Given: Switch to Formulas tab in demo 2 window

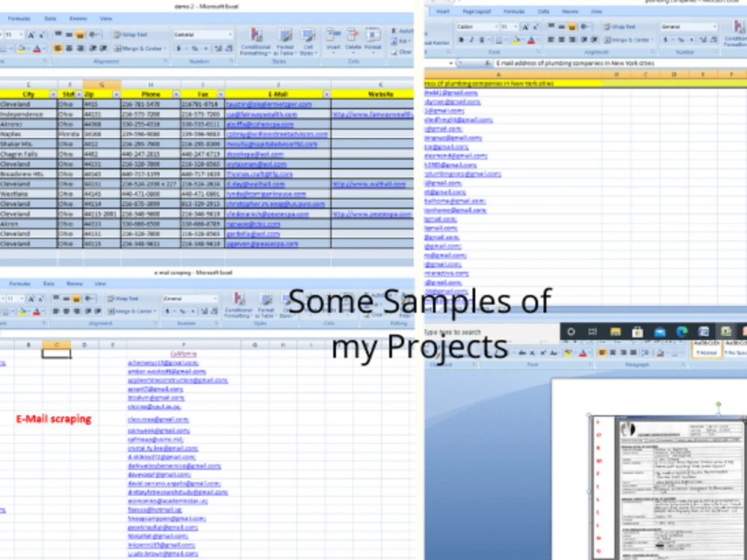Looking at the screenshot, I should (x=19, y=19).
